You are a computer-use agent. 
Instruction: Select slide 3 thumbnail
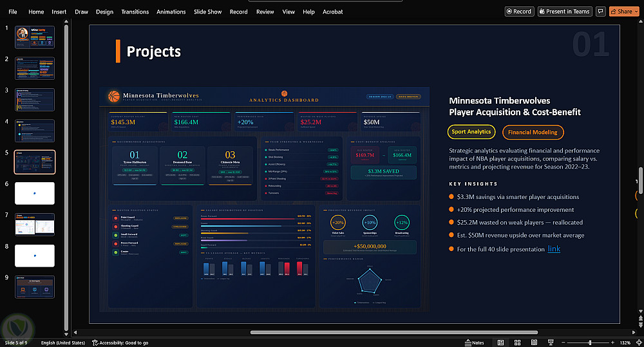click(35, 99)
